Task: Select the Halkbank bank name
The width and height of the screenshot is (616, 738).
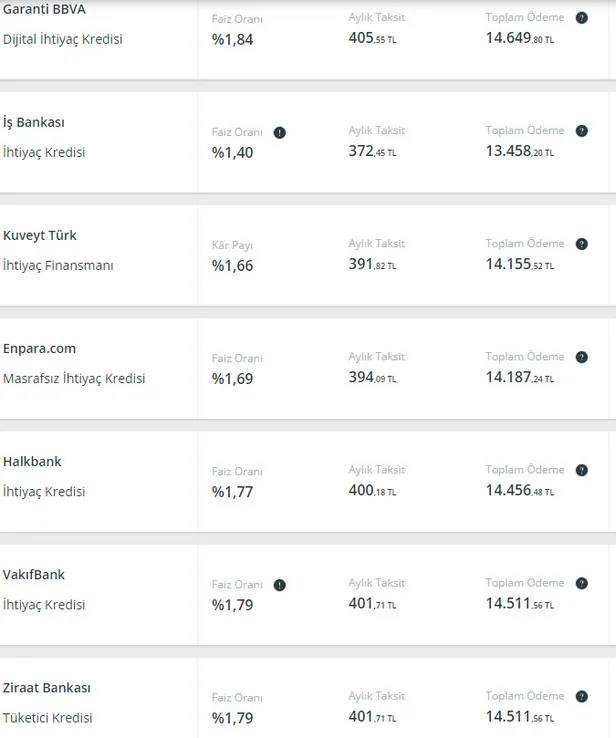Action: [32, 461]
